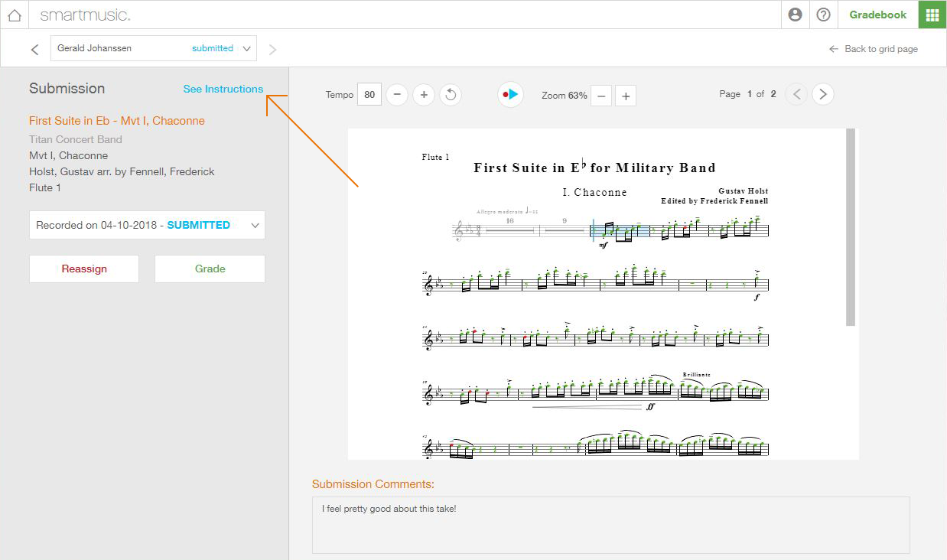Go to the previous score page
Image resolution: width=947 pixels, height=560 pixels.
(796, 94)
